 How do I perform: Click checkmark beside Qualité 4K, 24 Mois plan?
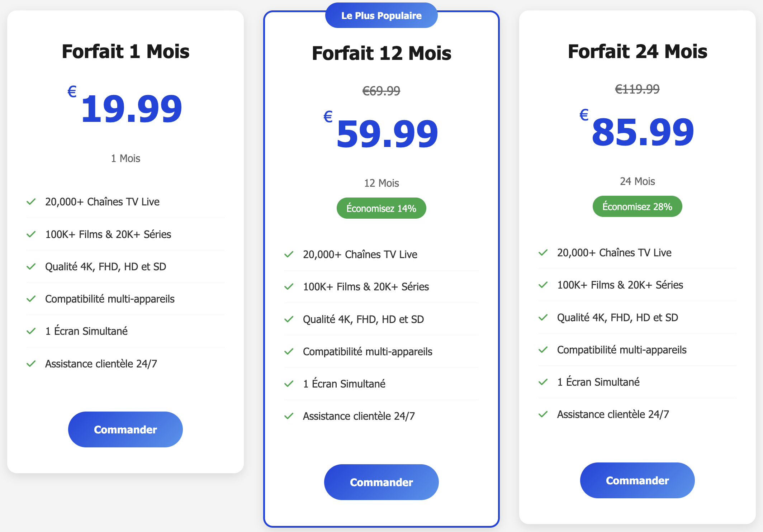pos(543,317)
